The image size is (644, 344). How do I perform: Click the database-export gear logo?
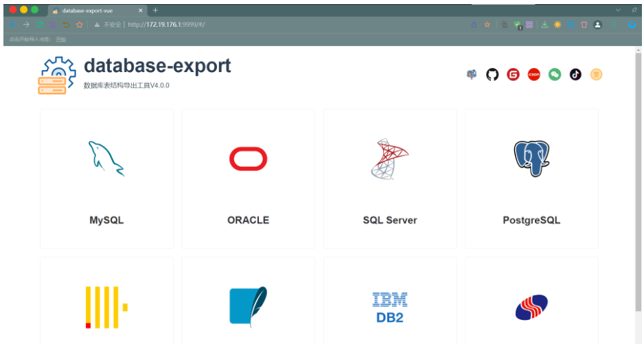[54, 75]
